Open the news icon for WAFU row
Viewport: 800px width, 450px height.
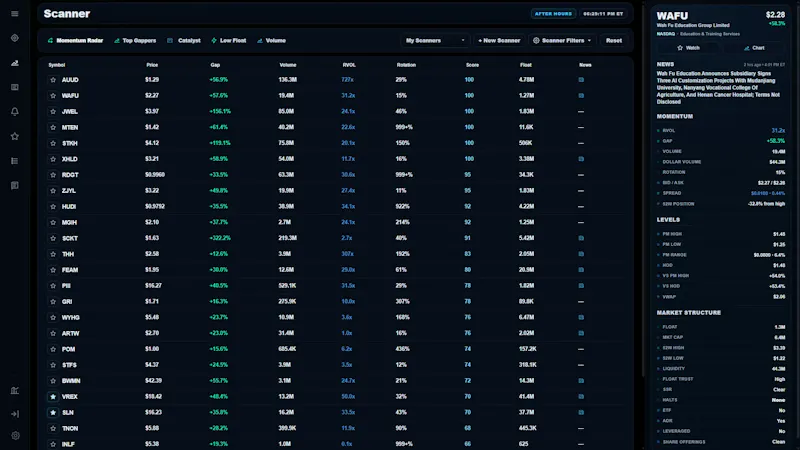point(581,95)
